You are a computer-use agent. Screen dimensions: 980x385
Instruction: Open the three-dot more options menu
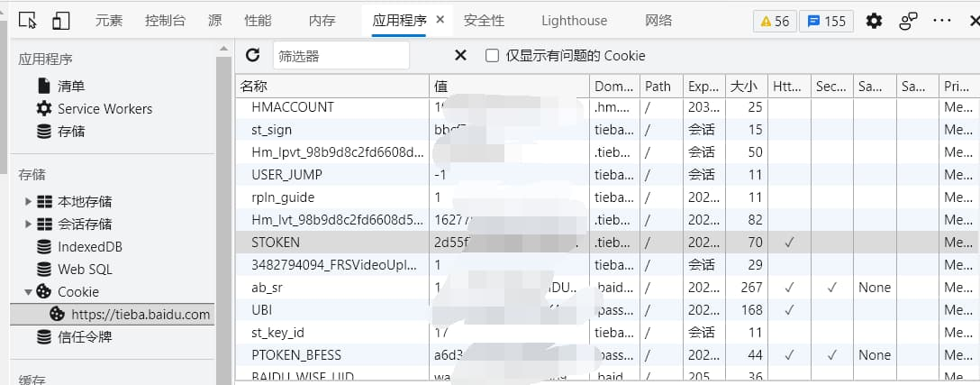(x=942, y=21)
